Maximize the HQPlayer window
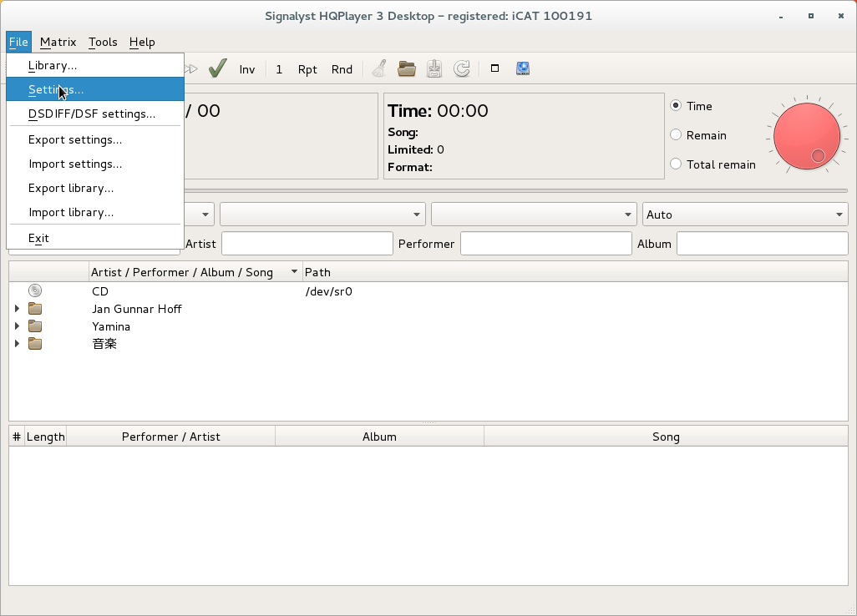The image size is (857, 616). coord(811,16)
